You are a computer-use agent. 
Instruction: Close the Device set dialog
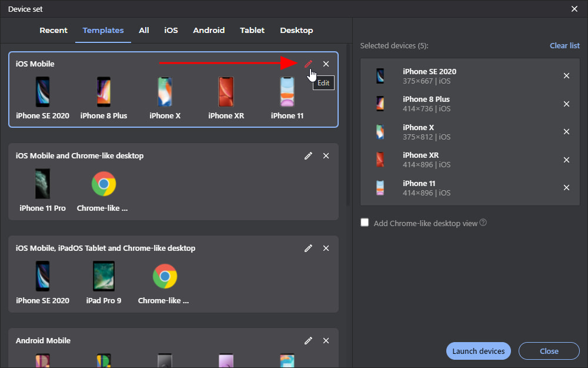574,9
